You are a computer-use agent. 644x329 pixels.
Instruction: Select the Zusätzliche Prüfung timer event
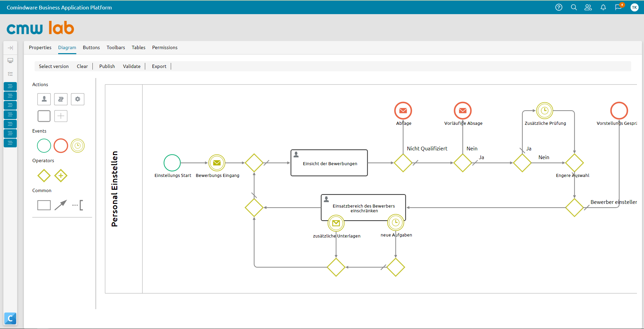[x=545, y=111]
